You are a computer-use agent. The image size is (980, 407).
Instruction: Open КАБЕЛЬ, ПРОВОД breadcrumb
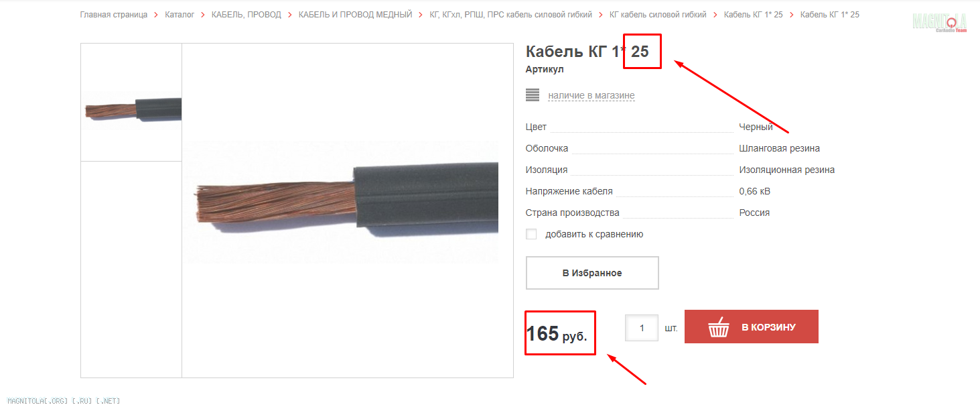click(x=247, y=15)
